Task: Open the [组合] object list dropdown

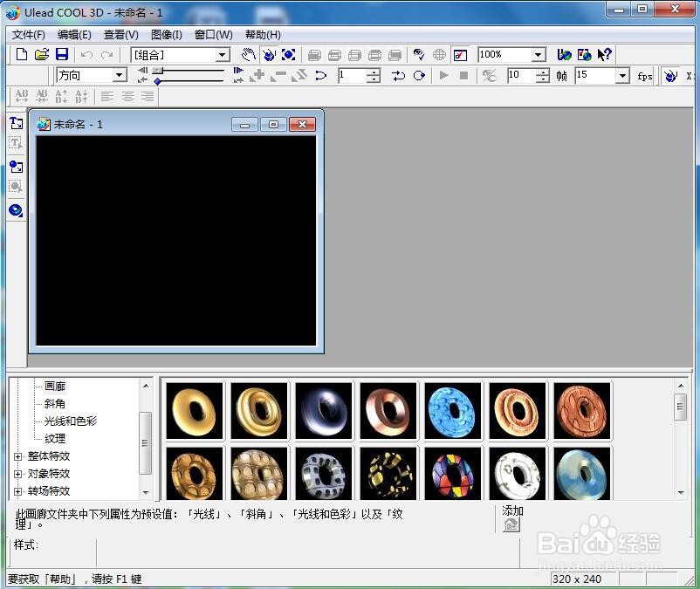Action: [x=223, y=55]
